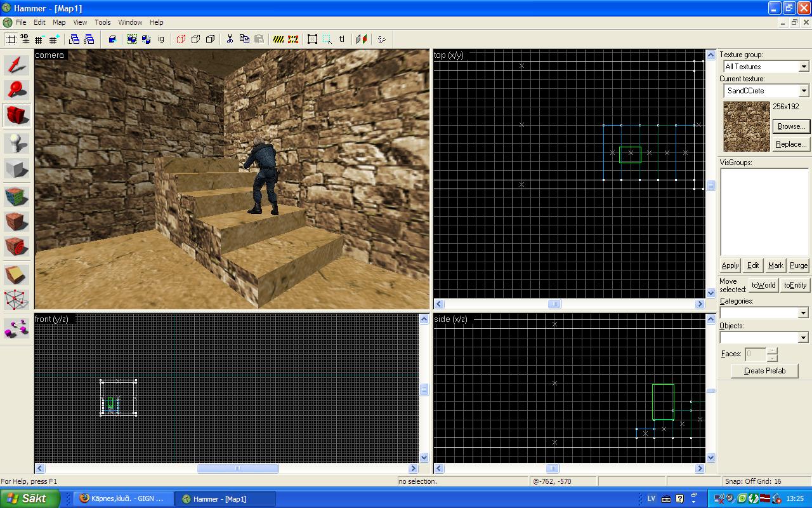This screenshot has height=508, width=812.
Task: Open the Objects dropdown
Action: (x=804, y=337)
